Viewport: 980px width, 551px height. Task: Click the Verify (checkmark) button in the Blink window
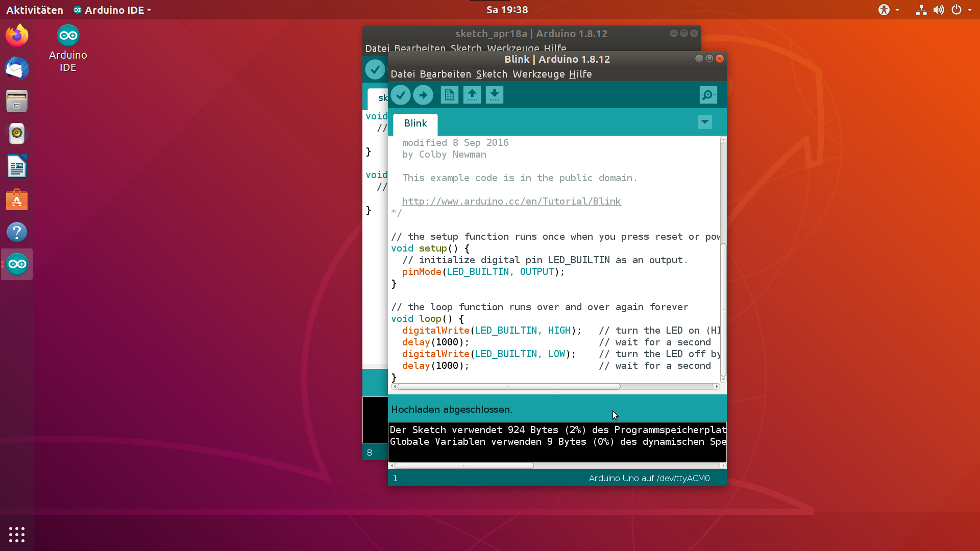pos(401,95)
